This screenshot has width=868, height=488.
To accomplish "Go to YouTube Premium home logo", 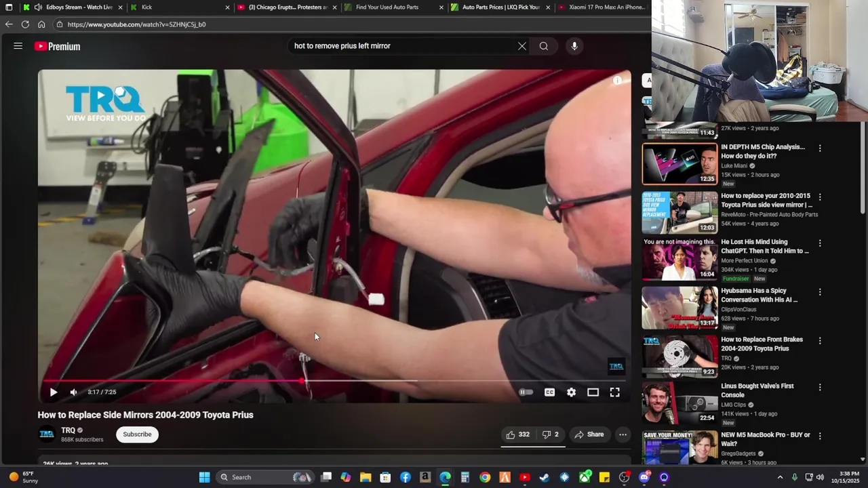I will [58, 46].
